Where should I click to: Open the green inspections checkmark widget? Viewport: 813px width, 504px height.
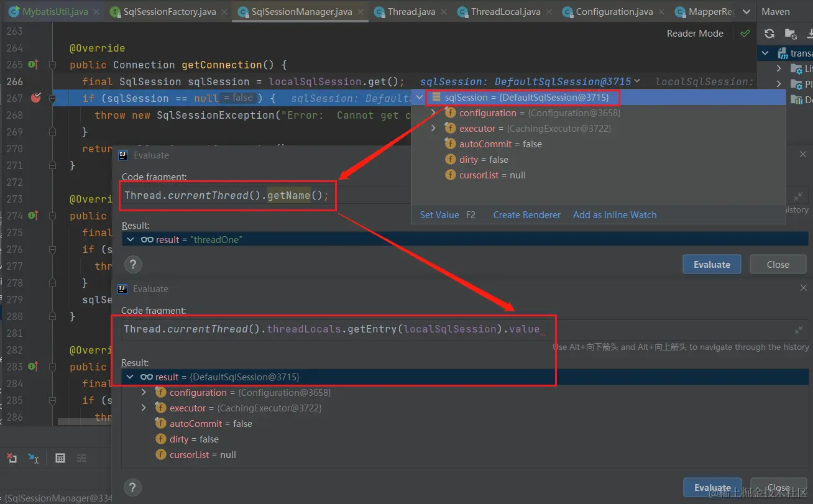pyautogui.click(x=745, y=34)
